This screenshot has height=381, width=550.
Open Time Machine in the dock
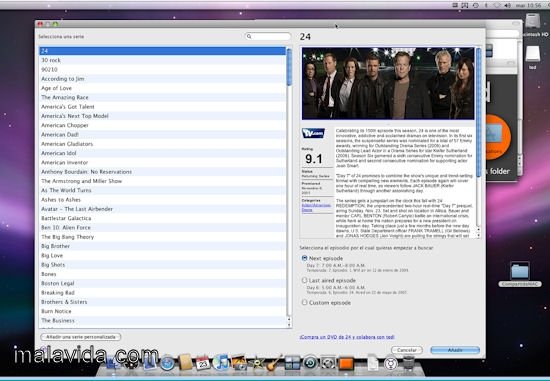310,363
